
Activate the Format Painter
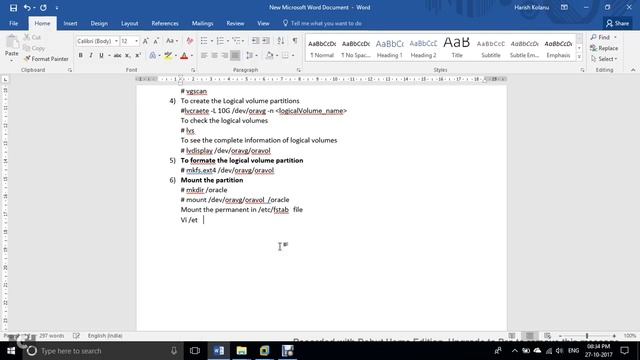[x=46, y=59]
